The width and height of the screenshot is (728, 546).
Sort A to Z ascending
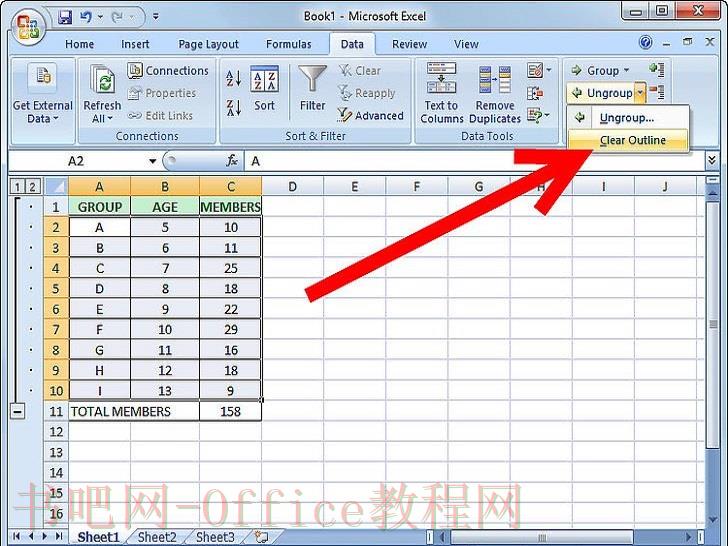(234, 78)
